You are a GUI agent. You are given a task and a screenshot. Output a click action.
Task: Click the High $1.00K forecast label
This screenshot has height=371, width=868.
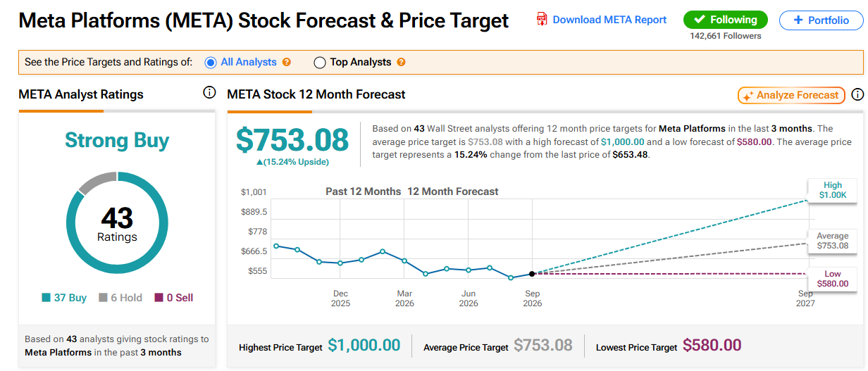click(833, 190)
